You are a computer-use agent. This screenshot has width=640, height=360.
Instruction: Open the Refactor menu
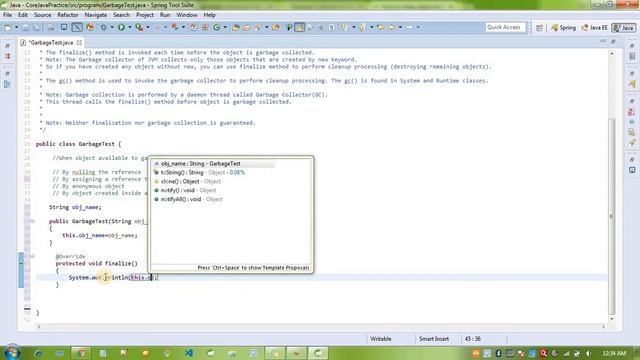[68, 15]
